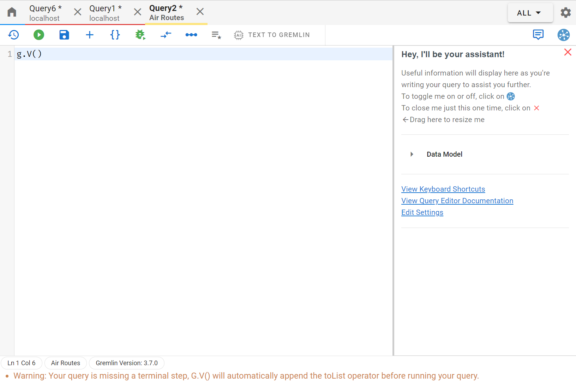The image size is (576, 392).
Task: Switch to the Query1 localhost tab
Action: pyautogui.click(x=105, y=13)
